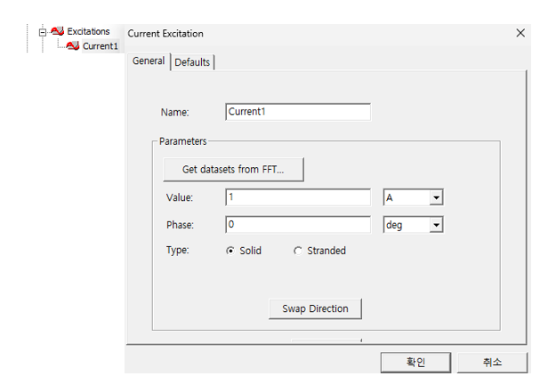Select the Solid type radio button
The height and width of the screenshot is (392, 540).
click(231, 252)
